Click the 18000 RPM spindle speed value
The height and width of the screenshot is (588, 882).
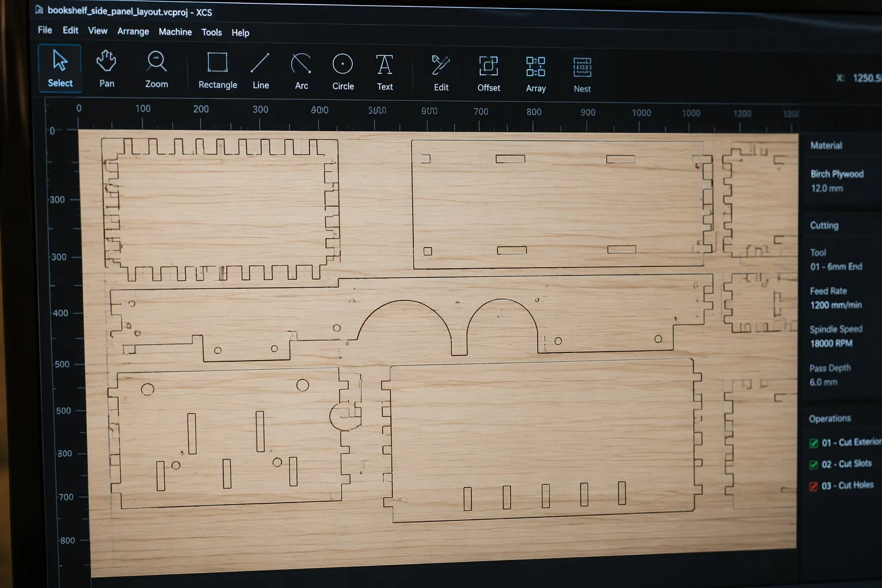831,343
